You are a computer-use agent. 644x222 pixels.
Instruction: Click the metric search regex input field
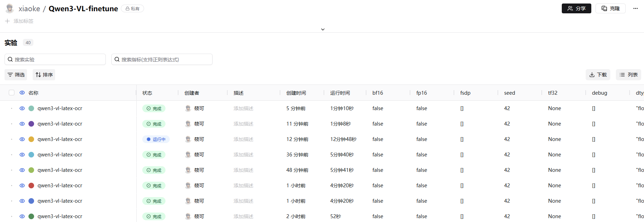(162, 59)
